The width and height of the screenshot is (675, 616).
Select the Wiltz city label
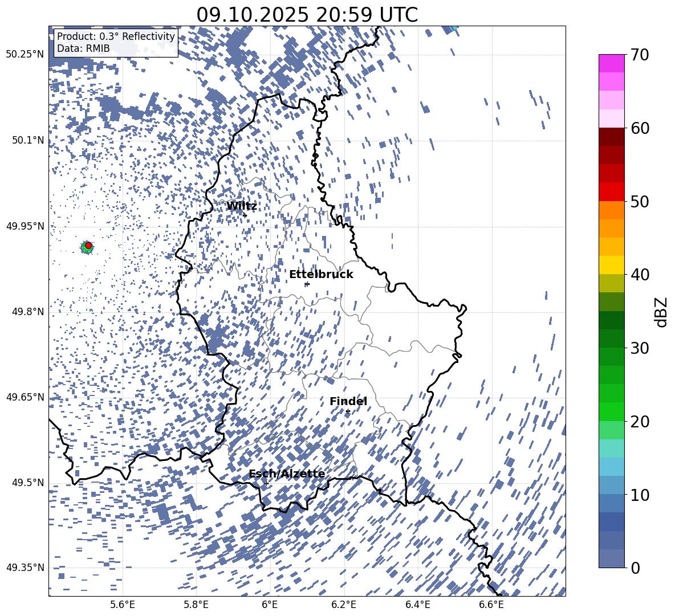click(242, 206)
